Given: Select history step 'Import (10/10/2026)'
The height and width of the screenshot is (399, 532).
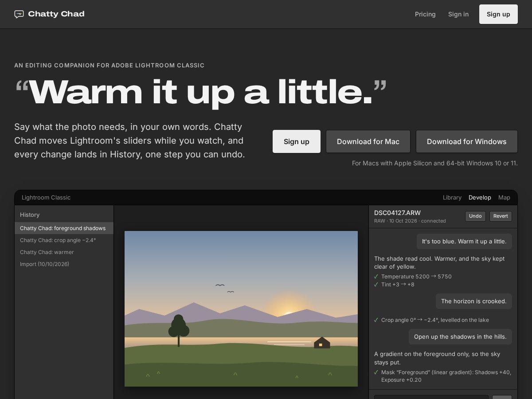Looking at the screenshot, I should (64, 264).
